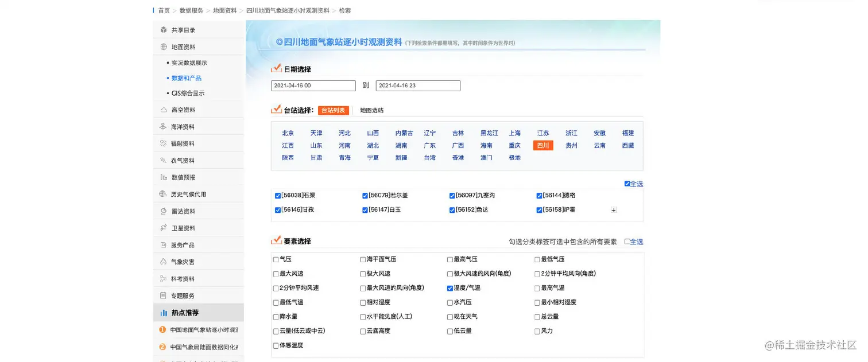Select the highlighted province 四川
This screenshot has height=362, width=868.
click(x=543, y=146)
